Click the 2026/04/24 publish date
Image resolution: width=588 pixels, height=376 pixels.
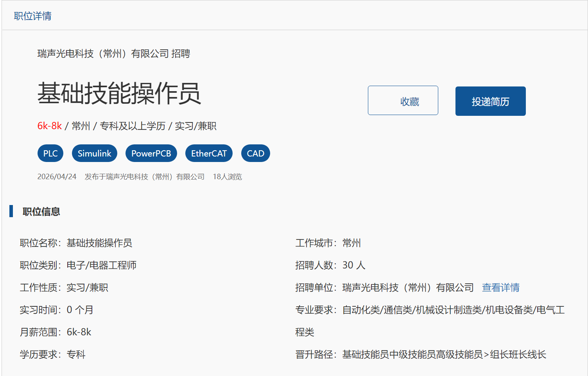click(x=57, y=177)
